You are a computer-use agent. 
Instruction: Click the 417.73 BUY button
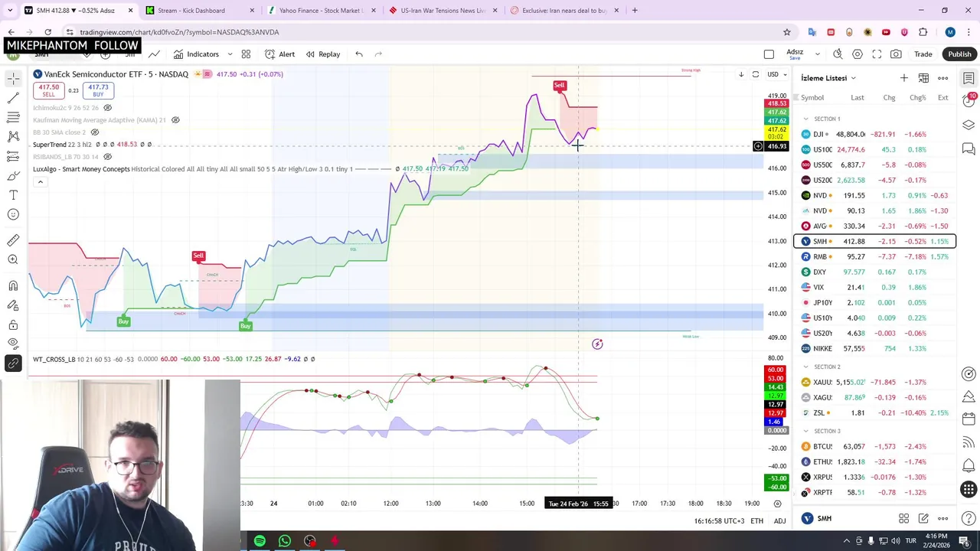[x=98, y=90]
